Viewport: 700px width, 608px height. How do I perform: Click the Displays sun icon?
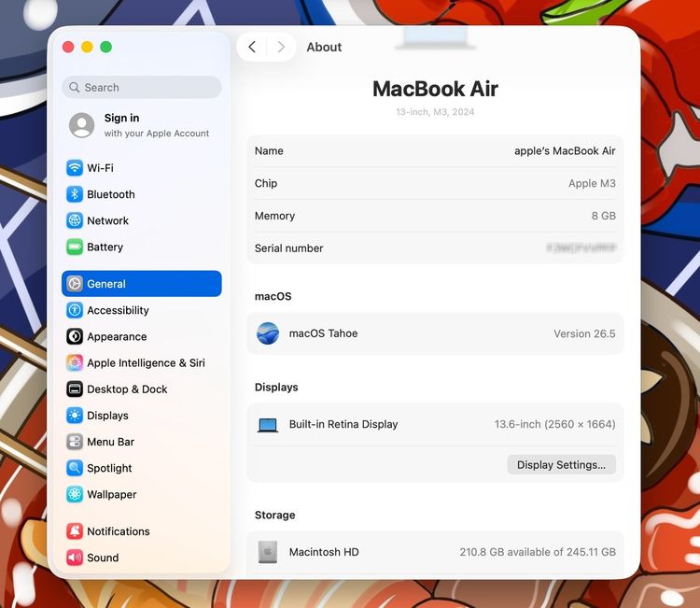click(75, 416)
